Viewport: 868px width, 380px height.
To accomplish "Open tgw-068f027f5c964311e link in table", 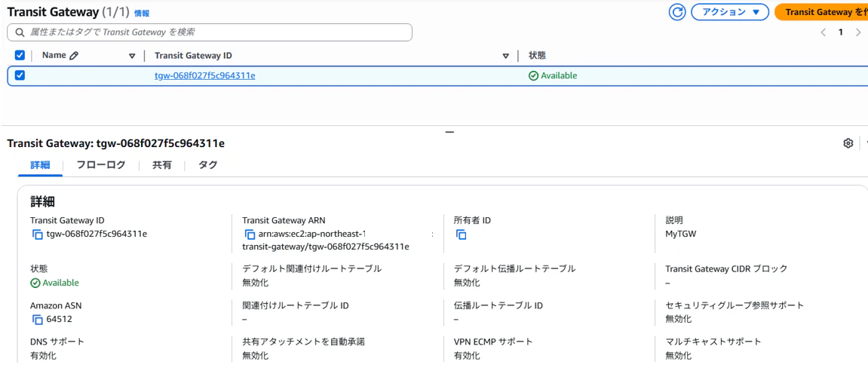I will [x=205, y=76].
